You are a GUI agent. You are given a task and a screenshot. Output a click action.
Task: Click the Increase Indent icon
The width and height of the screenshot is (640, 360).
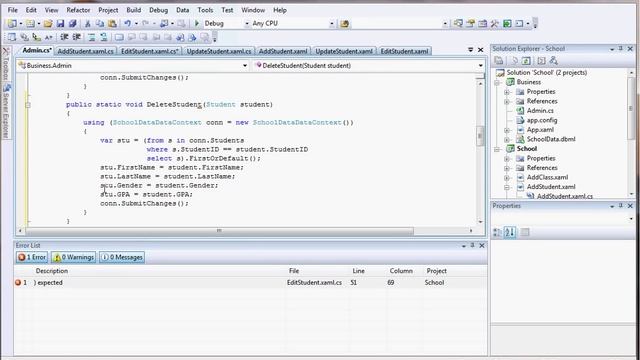pyautogui.click(x=76, y=38)
